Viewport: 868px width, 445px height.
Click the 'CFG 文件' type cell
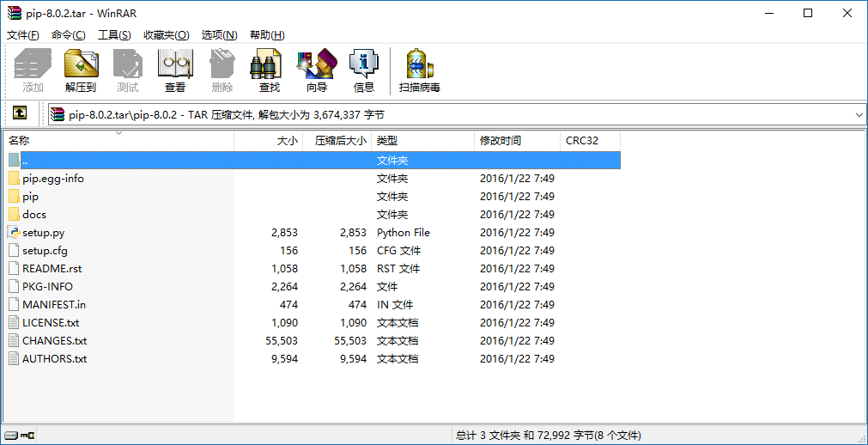(x=398, y=251)
